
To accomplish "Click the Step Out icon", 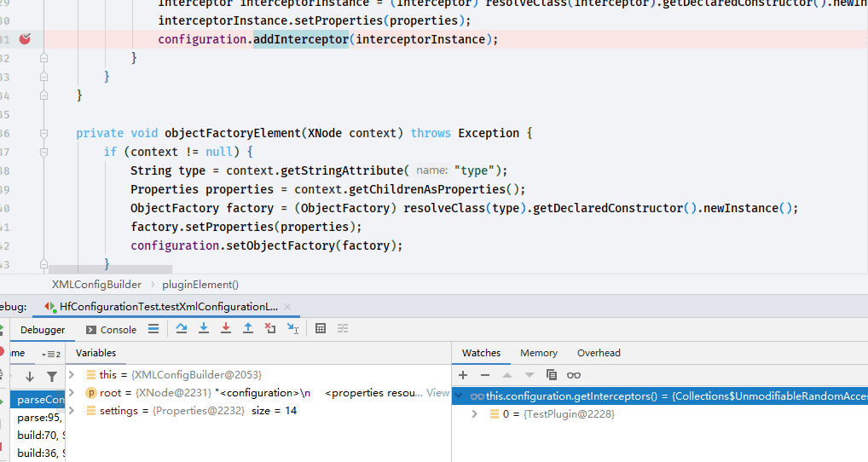I will pyautogui.click(x=248, y=329).
